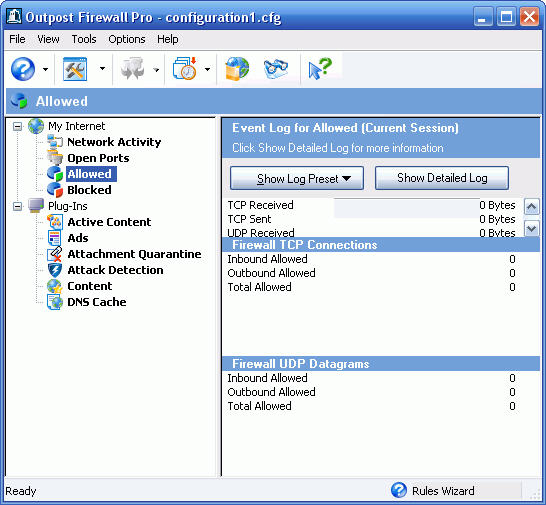Click the blue question mark help toolbar icon
546x505 pixels.
click(23, 69)
